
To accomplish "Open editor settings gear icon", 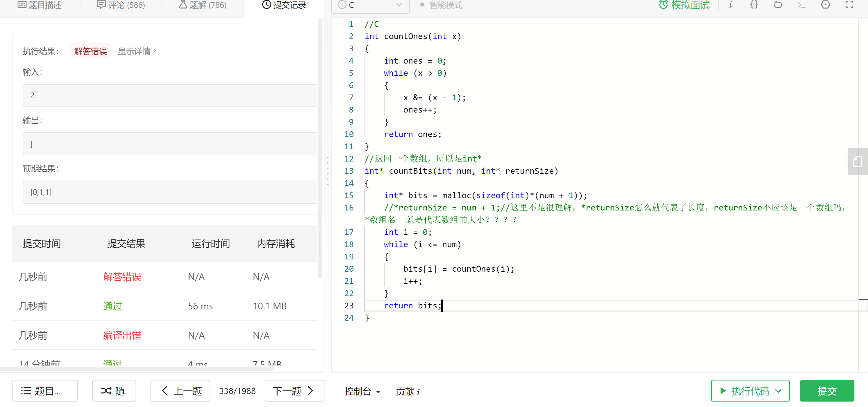I will click(x=825, y=5).
